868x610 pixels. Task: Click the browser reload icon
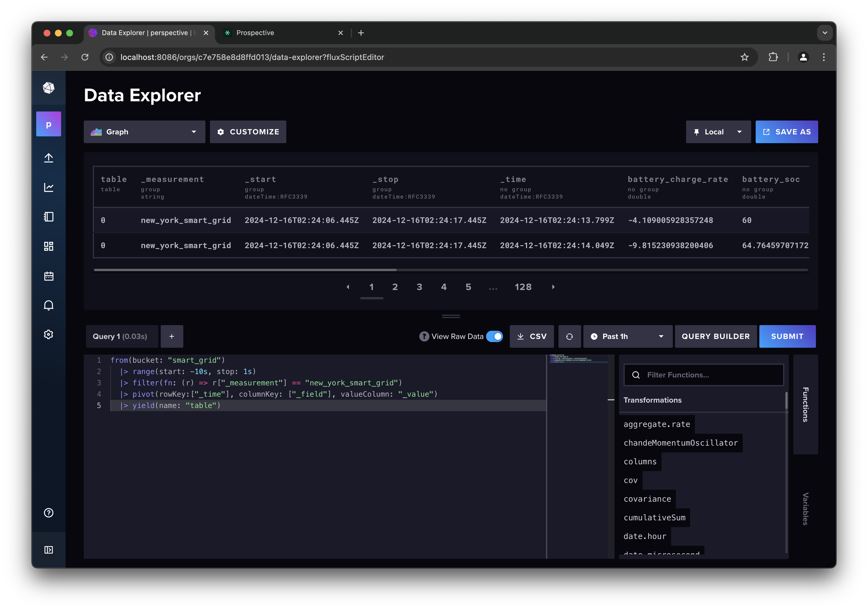(x=85, y=57)
